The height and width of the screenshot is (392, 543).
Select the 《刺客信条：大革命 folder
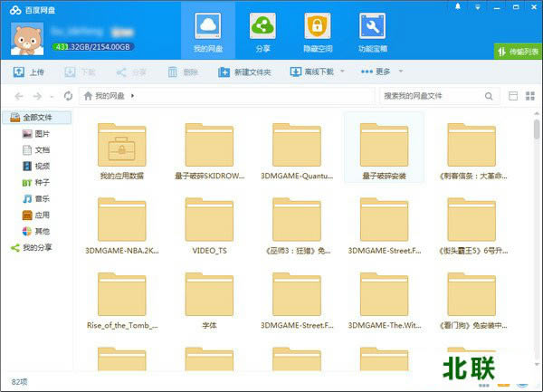(x=472, y=151)
